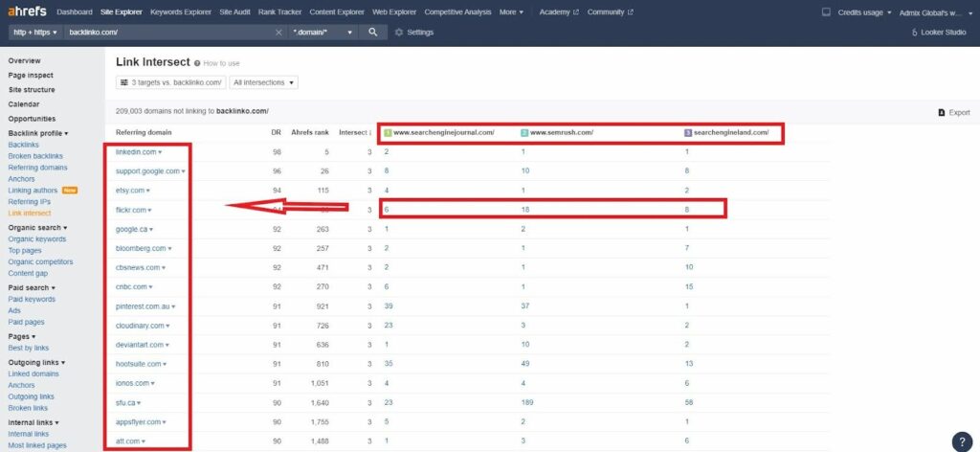
Task: Open Most linked pages report
Action: (x=37, y=445)
